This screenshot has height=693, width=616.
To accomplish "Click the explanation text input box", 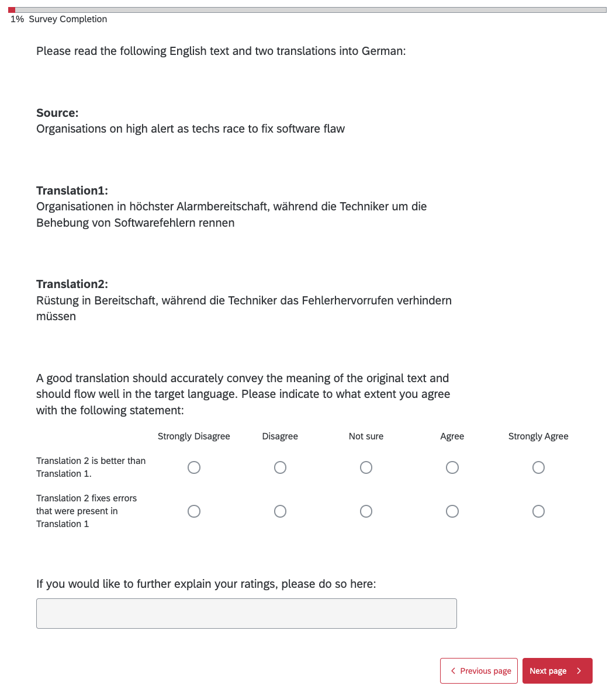I will coord(246,613).
